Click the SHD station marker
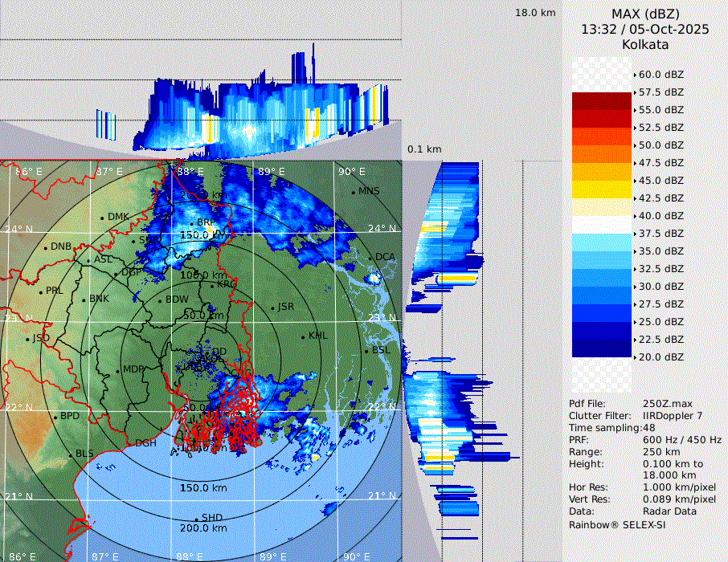The height and width of the screenshot is (562, 728). tap(196, 518)
